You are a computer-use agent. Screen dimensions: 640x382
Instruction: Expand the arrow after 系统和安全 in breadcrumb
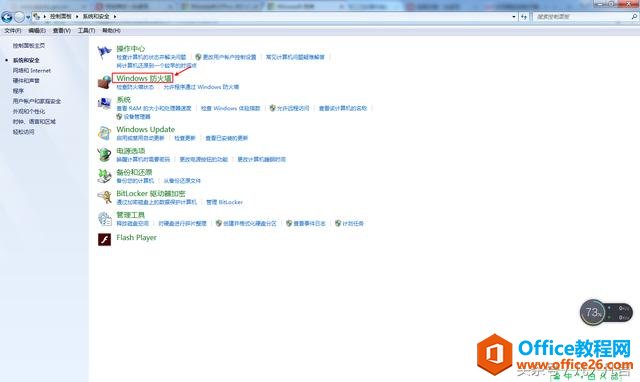click(115, 17)
